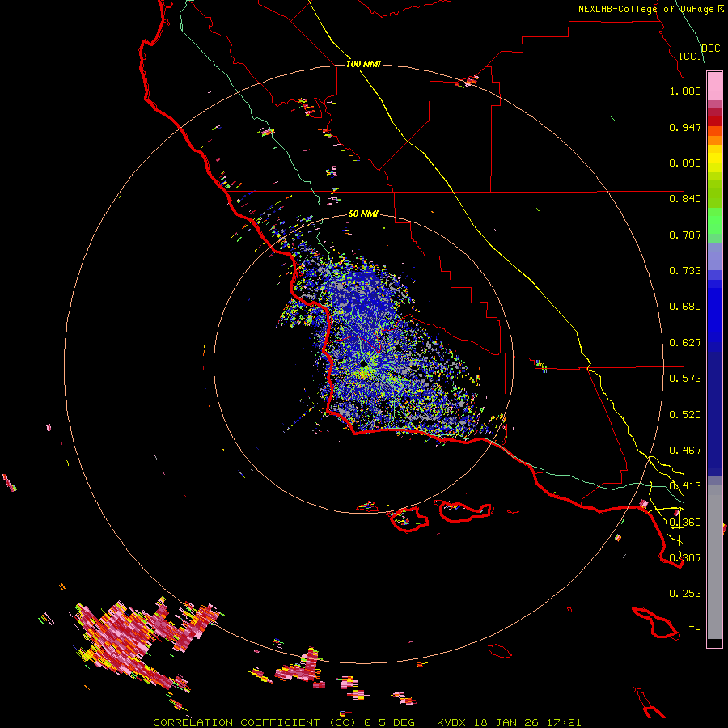Select the 0.573 scale value
Screen dimensions: 728x728
685,379
